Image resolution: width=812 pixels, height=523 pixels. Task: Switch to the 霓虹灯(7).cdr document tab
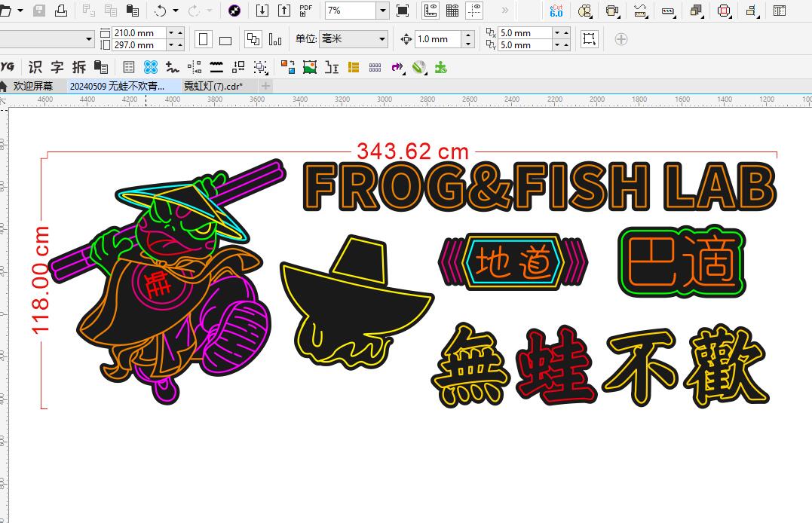(x=213, y=86)
